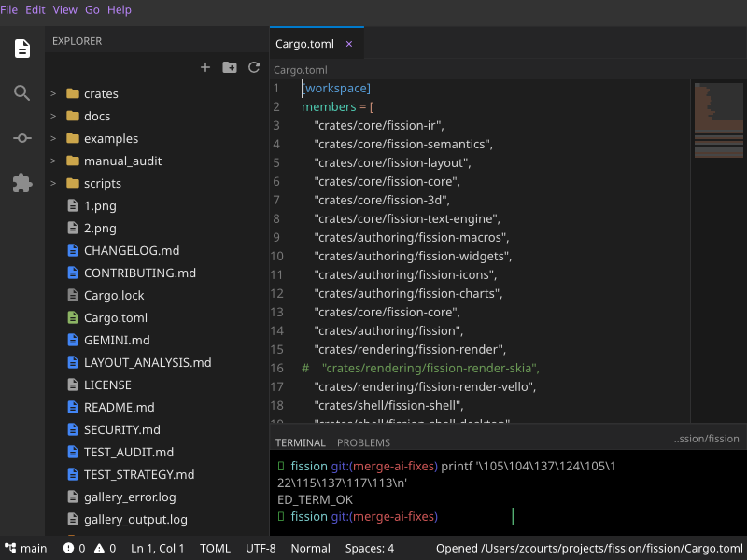747x560 pixels.
Task: Create a new file with the plus icon
Action: point(205,67)
